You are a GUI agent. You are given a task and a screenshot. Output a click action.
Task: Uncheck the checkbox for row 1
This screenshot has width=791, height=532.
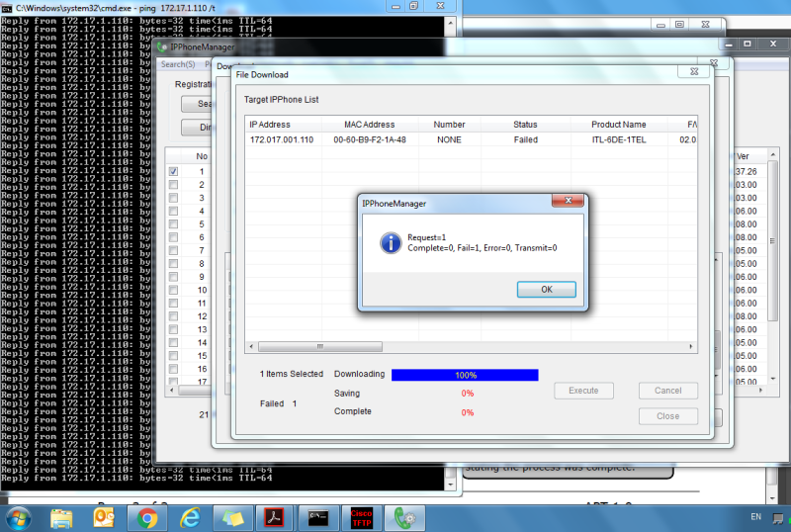(173, 172)
